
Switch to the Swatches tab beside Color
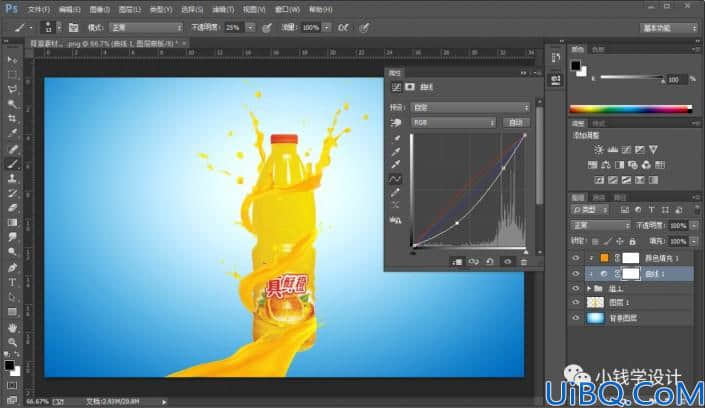pyautogui.click(x=598, y=49)
